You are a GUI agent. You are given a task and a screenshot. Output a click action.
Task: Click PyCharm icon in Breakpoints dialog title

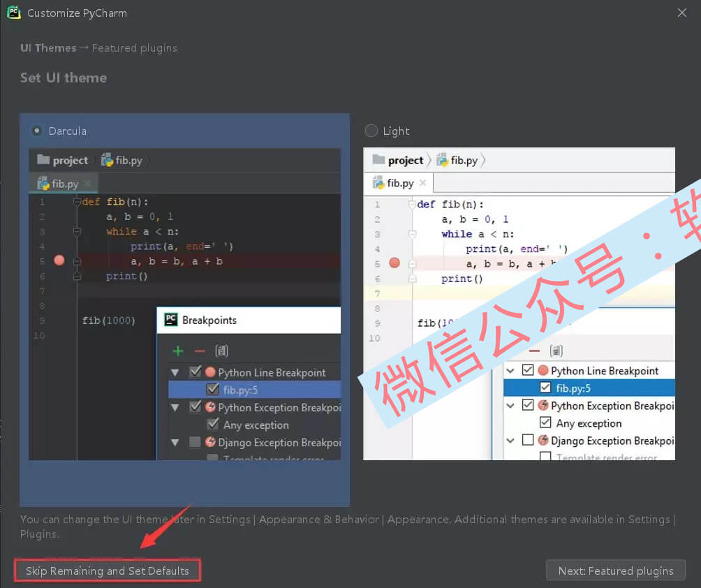point(171,320)
